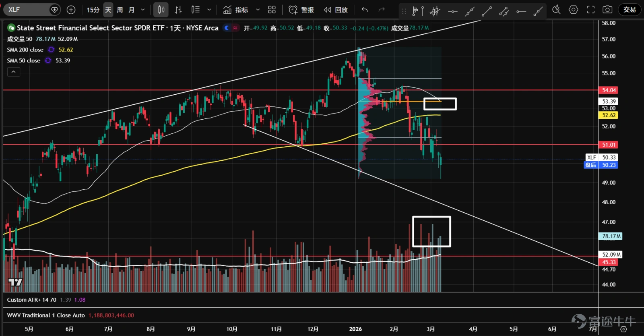Viewport: 644px width, 336px height.
Task: Choose the volume-candle chart style icon
Action: click(x=195, y=10)
